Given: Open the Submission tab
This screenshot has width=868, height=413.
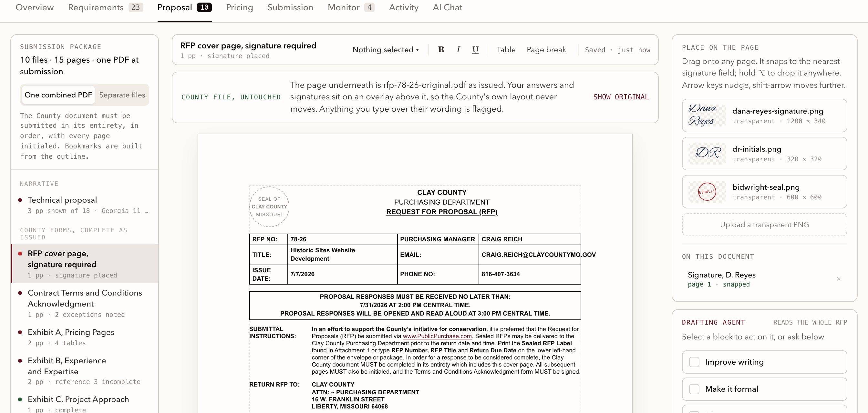Looking at the screenshot, I should [x=290, y=7].
